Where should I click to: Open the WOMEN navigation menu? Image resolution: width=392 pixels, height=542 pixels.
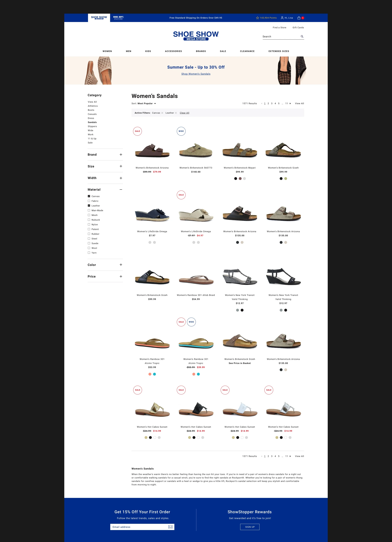[107, 51]
